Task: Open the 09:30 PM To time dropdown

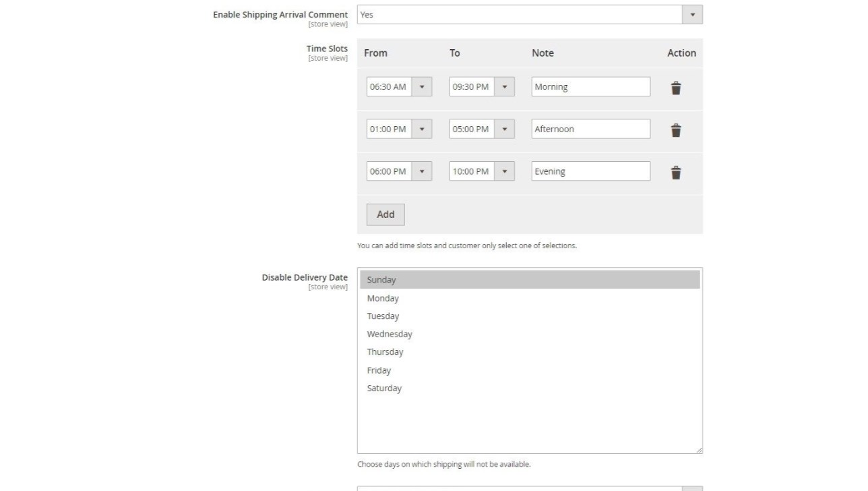Action: pyautogui.click(x=482, y=87)
